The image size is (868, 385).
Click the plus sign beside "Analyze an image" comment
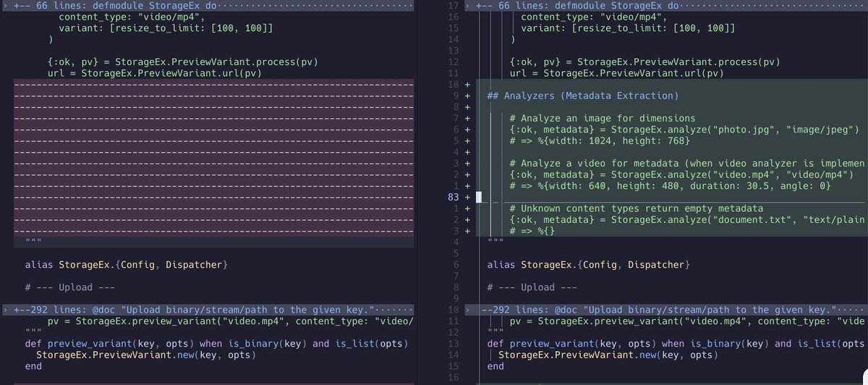tap(467, 118)
